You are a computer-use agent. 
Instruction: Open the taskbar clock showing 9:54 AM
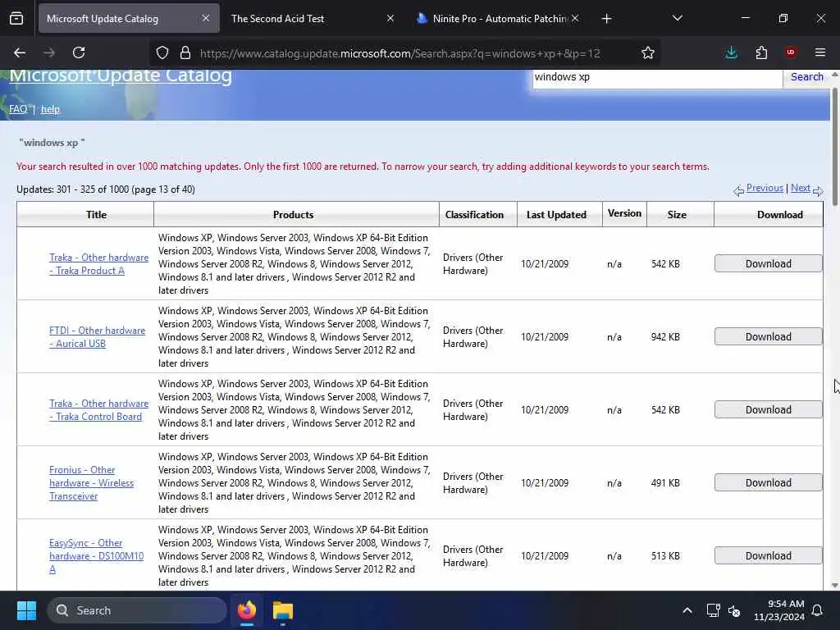tap(779, 610)
